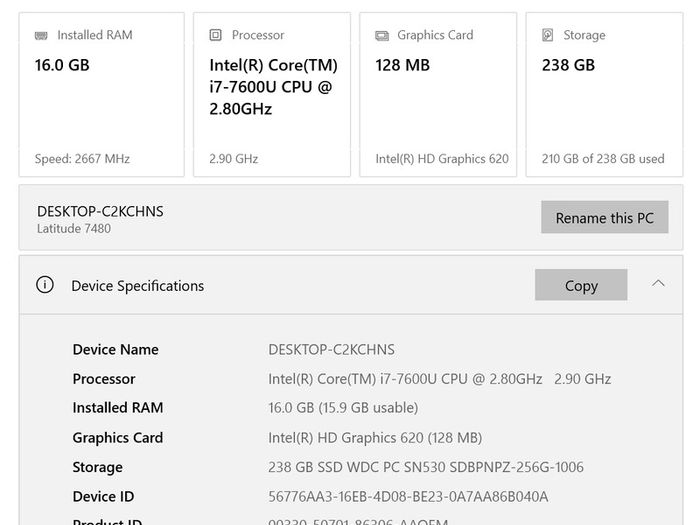Image resolution: width=700 pixels, height=525 pixels.
Task: Click the Storage drive icon
Action: pyautogui.click(x=547, y=35)
